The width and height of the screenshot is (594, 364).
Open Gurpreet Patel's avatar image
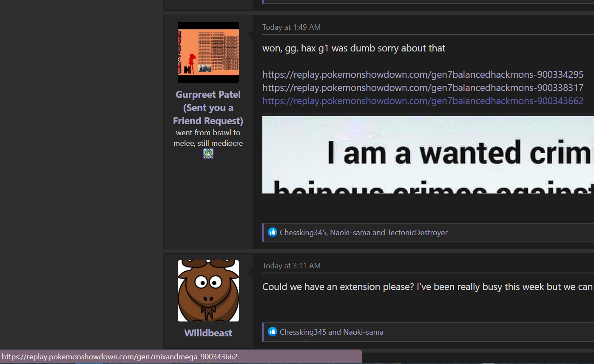tap(208, 52)
